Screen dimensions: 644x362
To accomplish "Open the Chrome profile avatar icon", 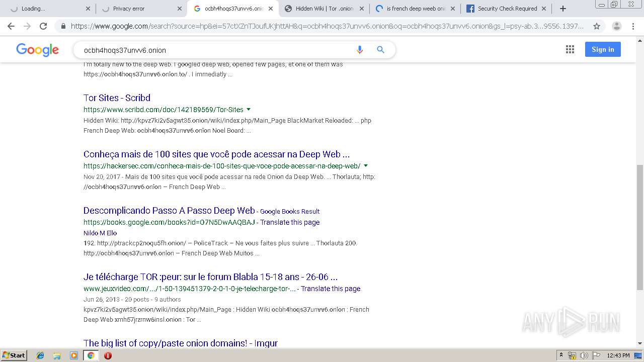I will (616, 26).
